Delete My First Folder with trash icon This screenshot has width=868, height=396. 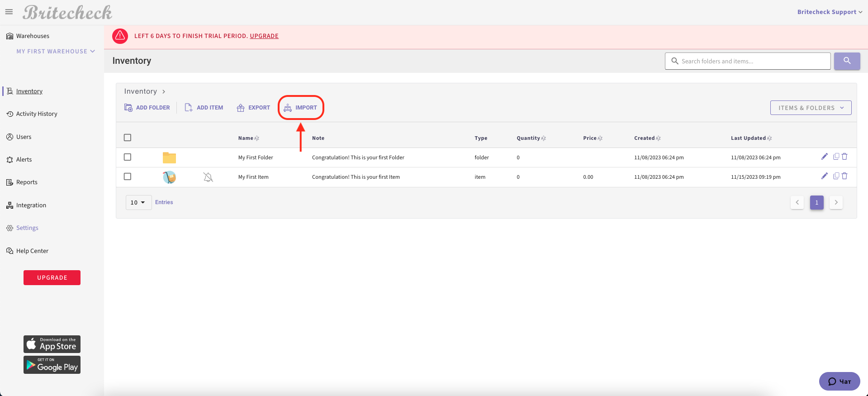(x=844, y=157)
